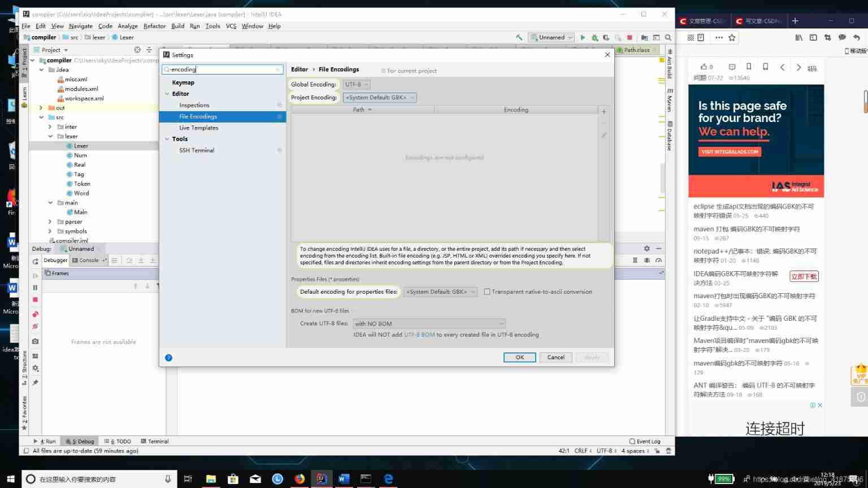Click the camera thread dump icon
The height and width of the screenshot is (488, 868).
pyautogui.click(x=35, y=341)
